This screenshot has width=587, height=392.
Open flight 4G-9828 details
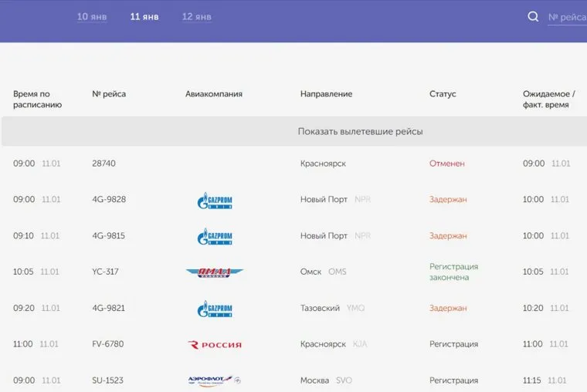tap(109, 200)
